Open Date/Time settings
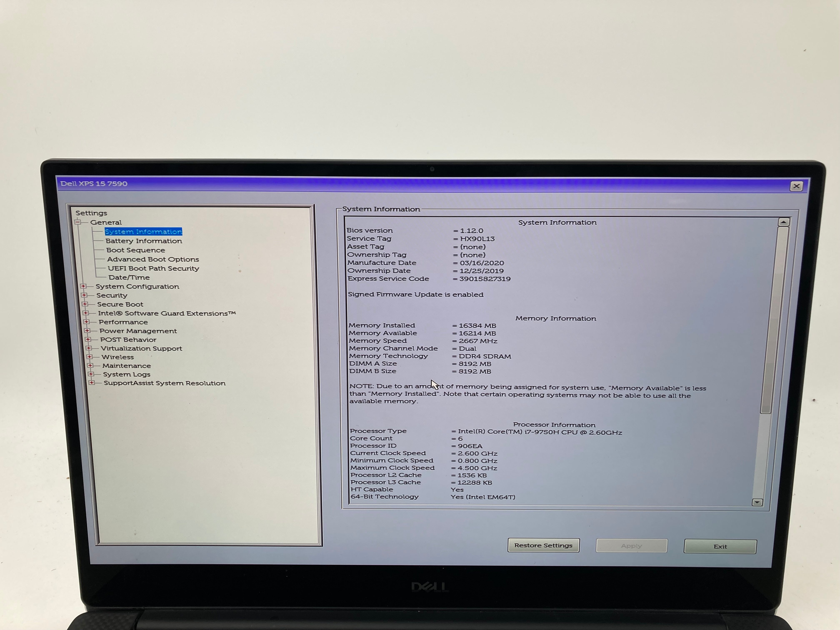The image size is (840, 630). (129, 277)
